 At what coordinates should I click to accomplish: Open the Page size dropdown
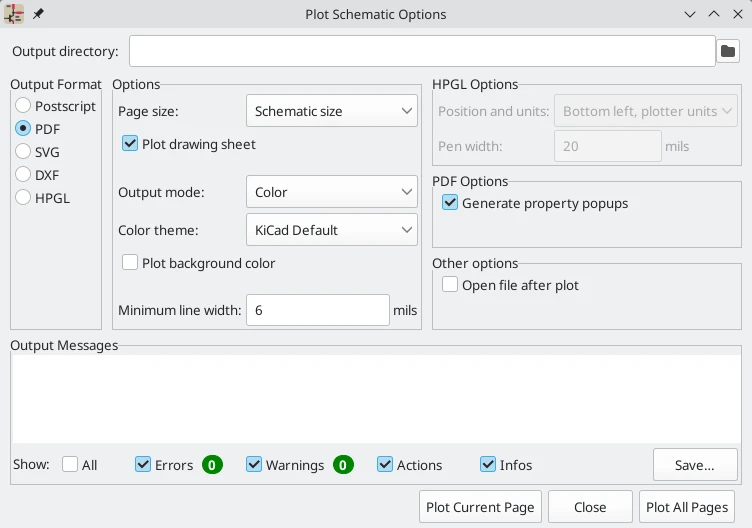(x=331, y=111)
